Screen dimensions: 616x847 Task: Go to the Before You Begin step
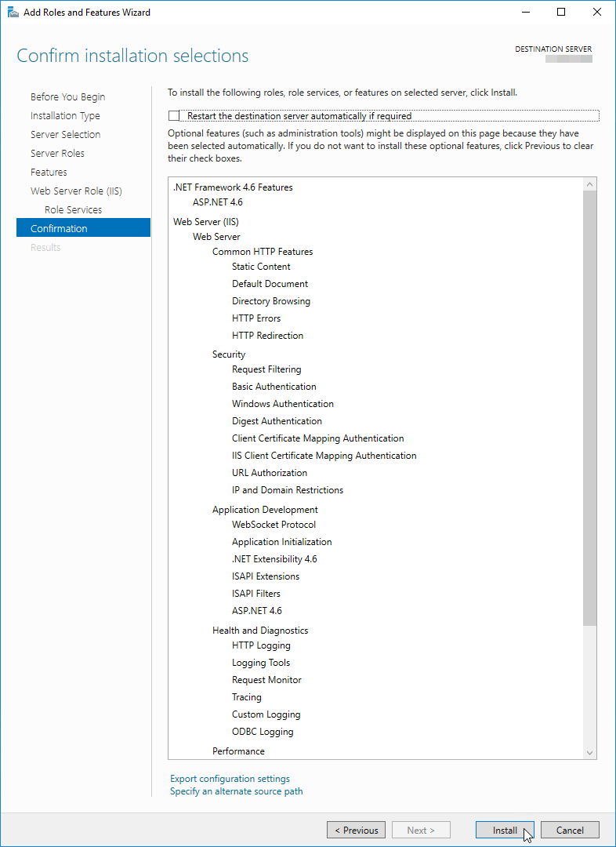point(68,97)
